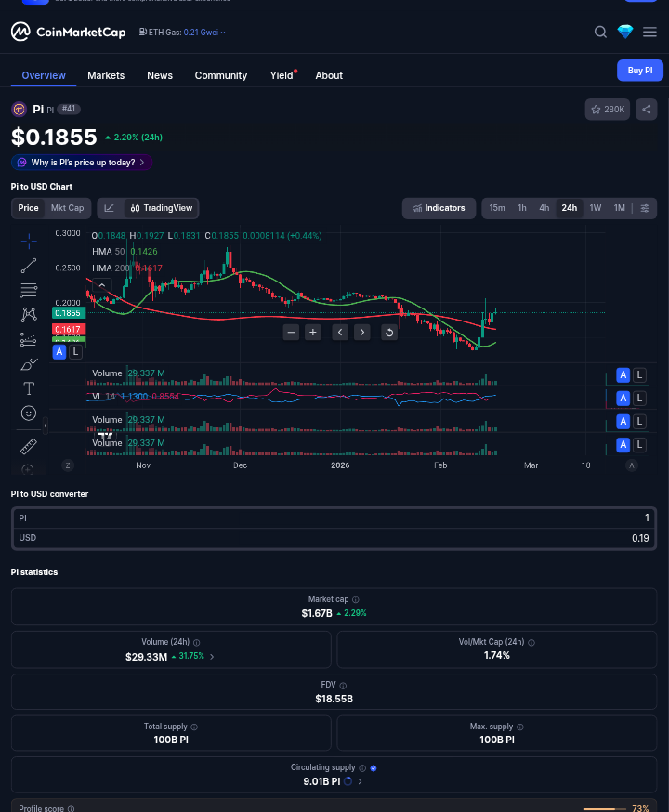This screenshot has height=812, width=669.
Task: Open the search magnifier icon
Action: tap(600, 33)
